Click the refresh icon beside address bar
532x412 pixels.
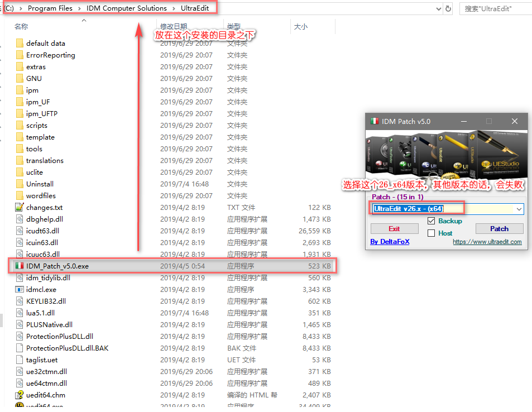(448, 8)
